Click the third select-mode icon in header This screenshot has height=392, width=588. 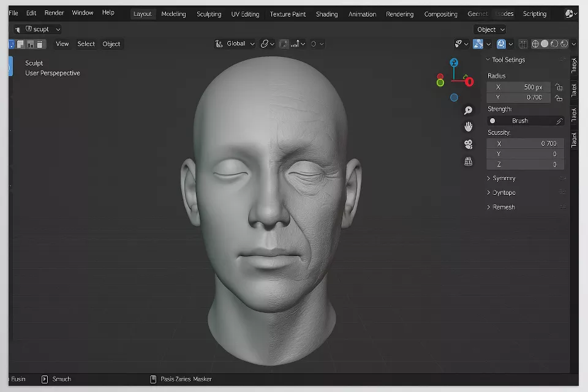click(x=31, y=44)
